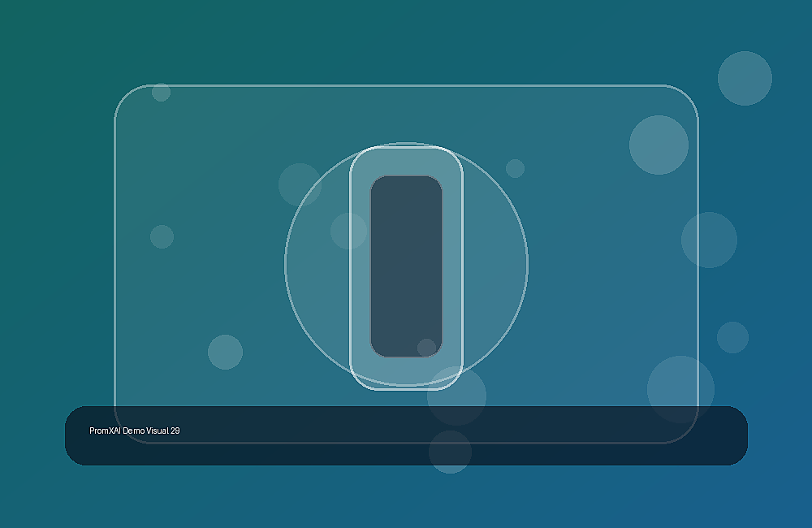
Task: Click the faint bubble on the circle's upper-left edge
Action: (x=300, y=184)
